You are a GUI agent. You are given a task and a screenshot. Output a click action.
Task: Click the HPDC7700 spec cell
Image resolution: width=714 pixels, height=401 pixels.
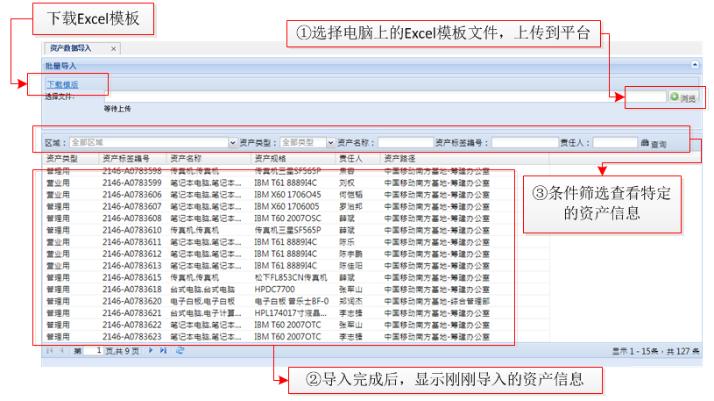pyautogui.click(x=275, y=289)
